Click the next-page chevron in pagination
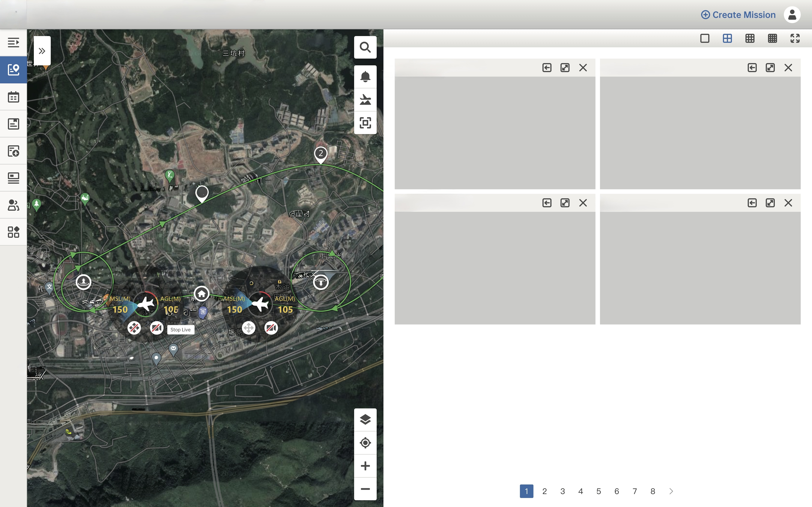This screenshot has width=812, height=507. click(671, 491)
